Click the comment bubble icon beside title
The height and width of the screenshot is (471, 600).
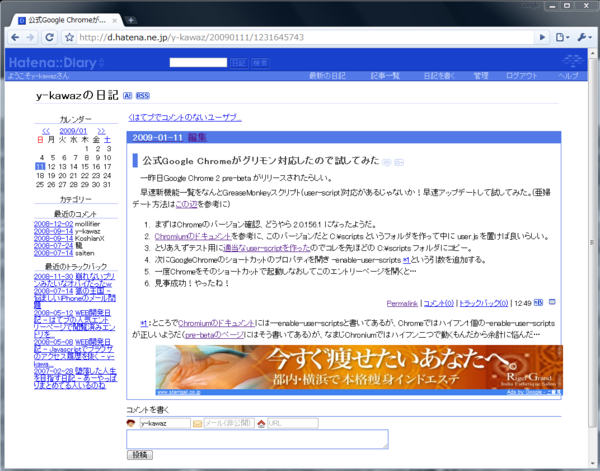click(387, 163)
